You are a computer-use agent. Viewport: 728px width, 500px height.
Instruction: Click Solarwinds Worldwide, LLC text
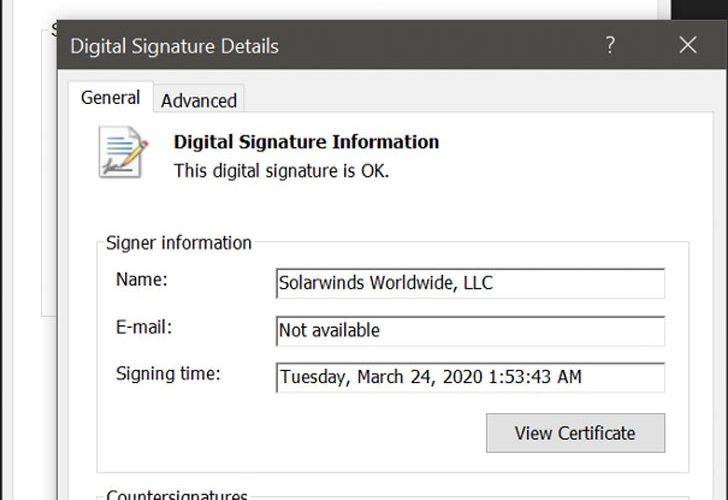point(386,283)
